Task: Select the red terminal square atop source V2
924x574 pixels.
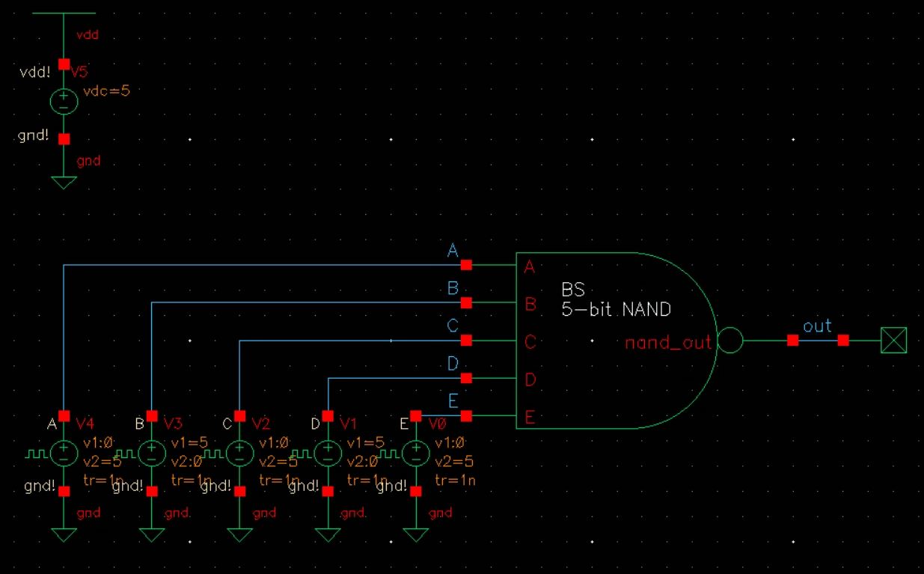Action: click(x=239, y=415)
